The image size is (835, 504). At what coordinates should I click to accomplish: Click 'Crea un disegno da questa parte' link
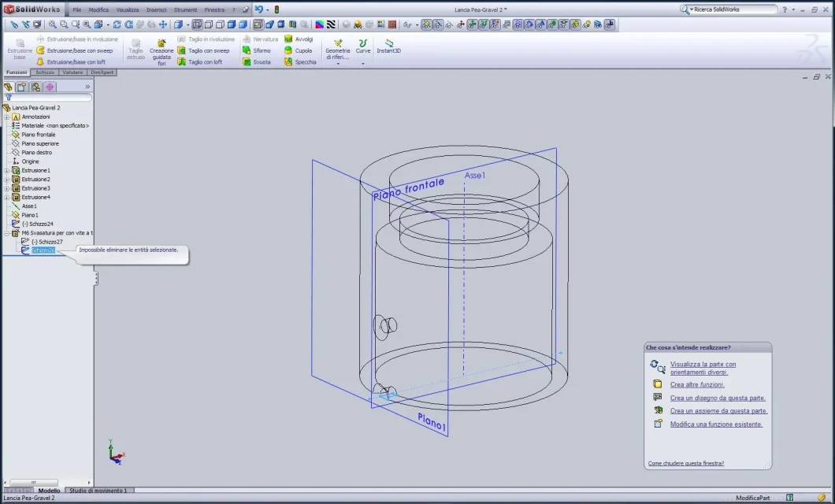[718, 398]
